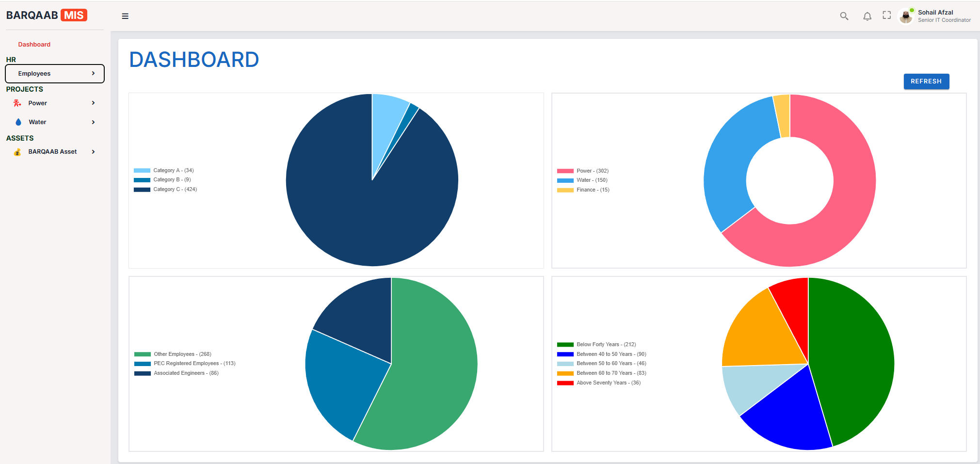Click 'Other Employees - (268)' legend text

(183, 354)
